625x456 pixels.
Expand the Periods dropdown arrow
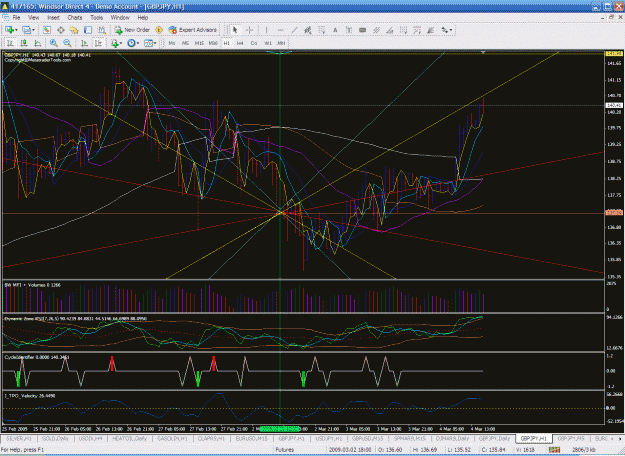point(138,43)
